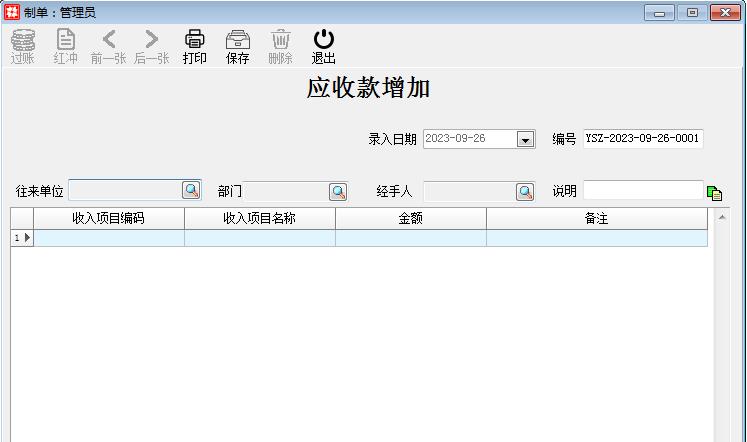Click the 金额 column header
This screenshot has height=442, width=747.
tap(410, 218)
